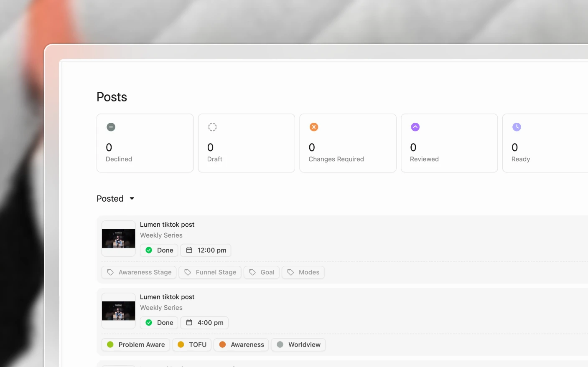Set the Awareness Stage tag
The height and width of the screenshot is (367, 588).
tap(139, 272)
